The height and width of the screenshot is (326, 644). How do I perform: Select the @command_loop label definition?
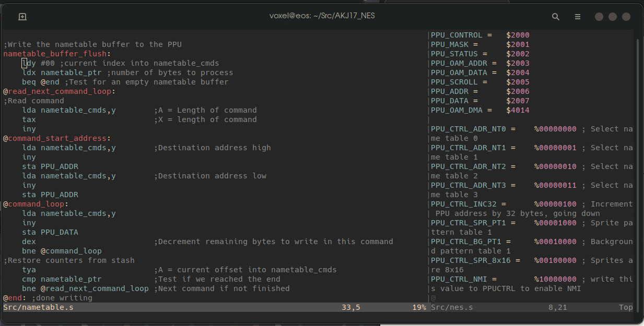tap(36, 204)
